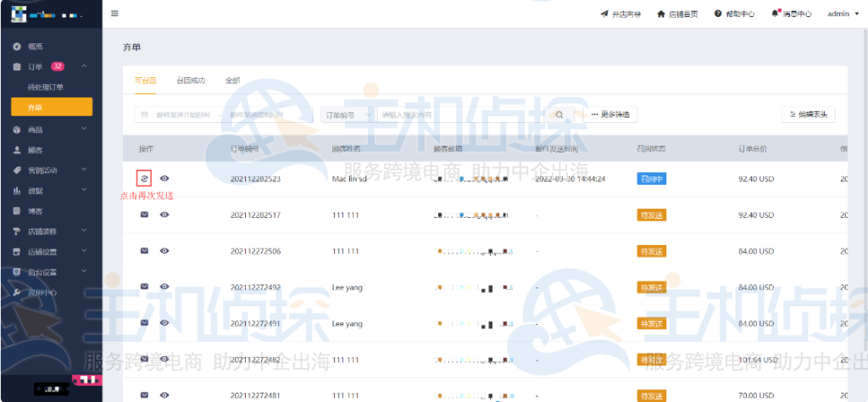View details of order 202112272492 via eye icon
Viewport: 868px width, 402px height.
click(164, 287)
